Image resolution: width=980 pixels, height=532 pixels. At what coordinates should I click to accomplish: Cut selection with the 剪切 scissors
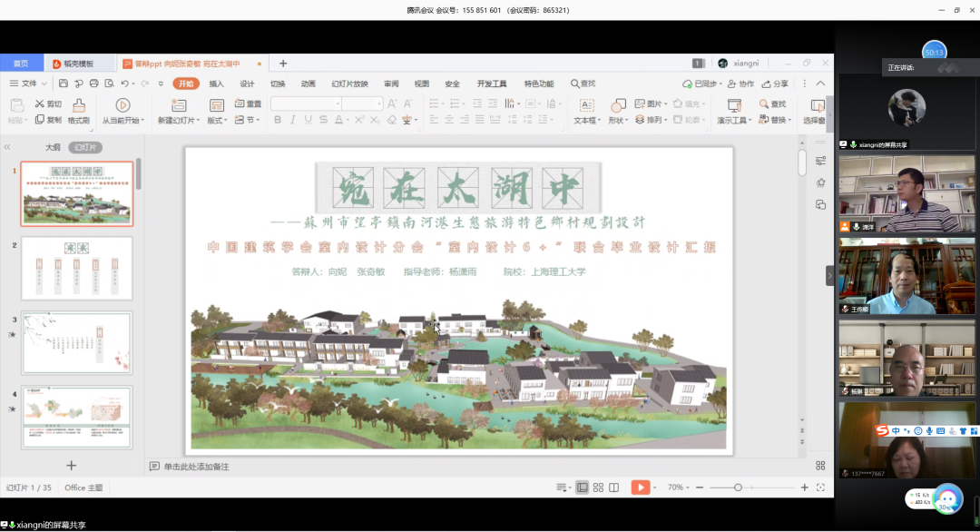point(49,103)
